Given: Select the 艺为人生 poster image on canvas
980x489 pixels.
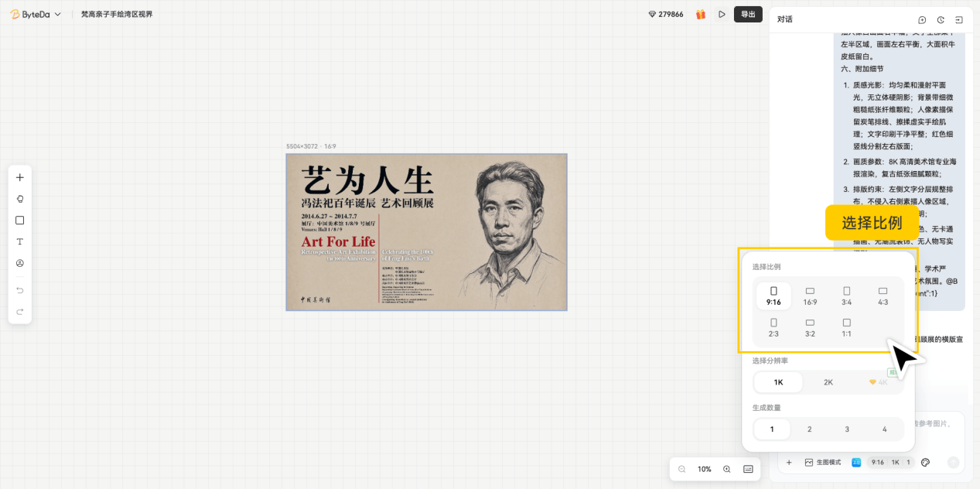Looking at the screenshot, I should (426, 232).
